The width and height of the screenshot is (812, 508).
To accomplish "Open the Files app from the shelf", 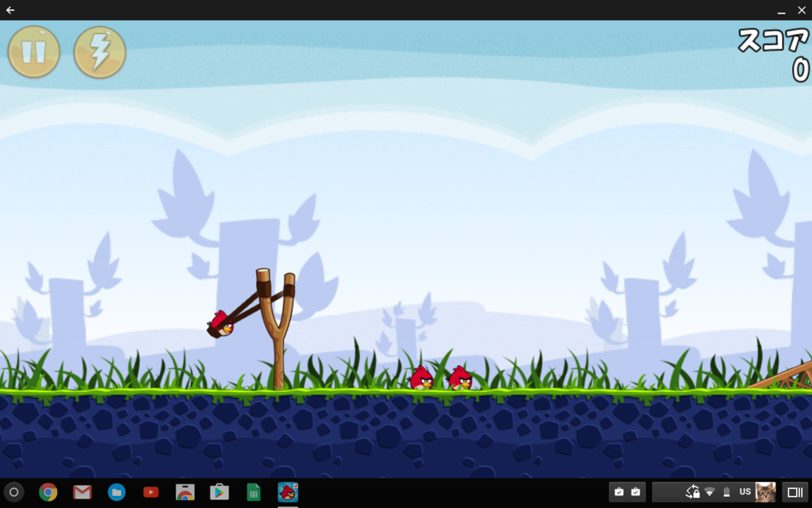I will 117,492.
